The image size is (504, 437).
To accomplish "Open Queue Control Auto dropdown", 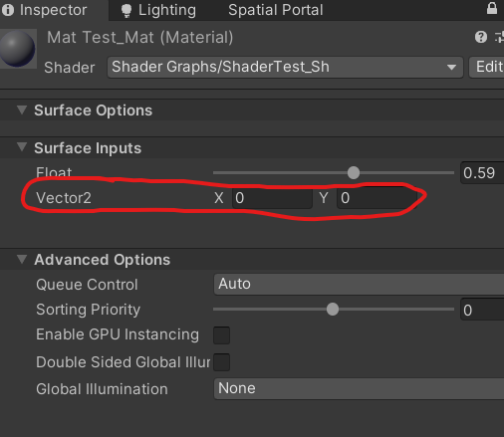I will pyautogui.click(x=359, y=285).
